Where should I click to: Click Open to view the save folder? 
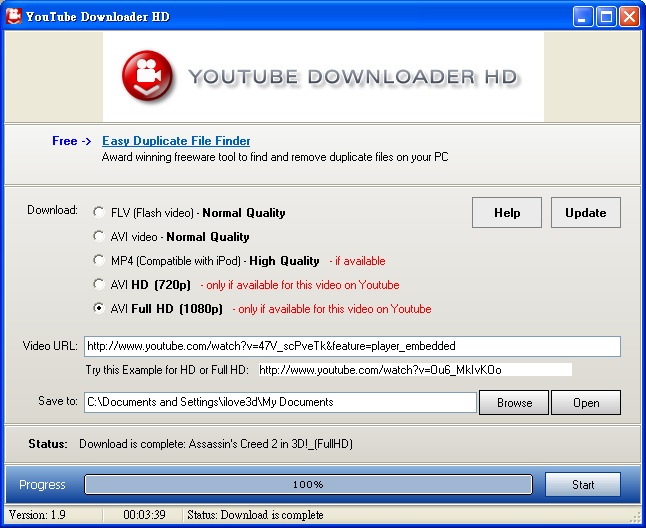pyautogui.click(x=586, y=402)
